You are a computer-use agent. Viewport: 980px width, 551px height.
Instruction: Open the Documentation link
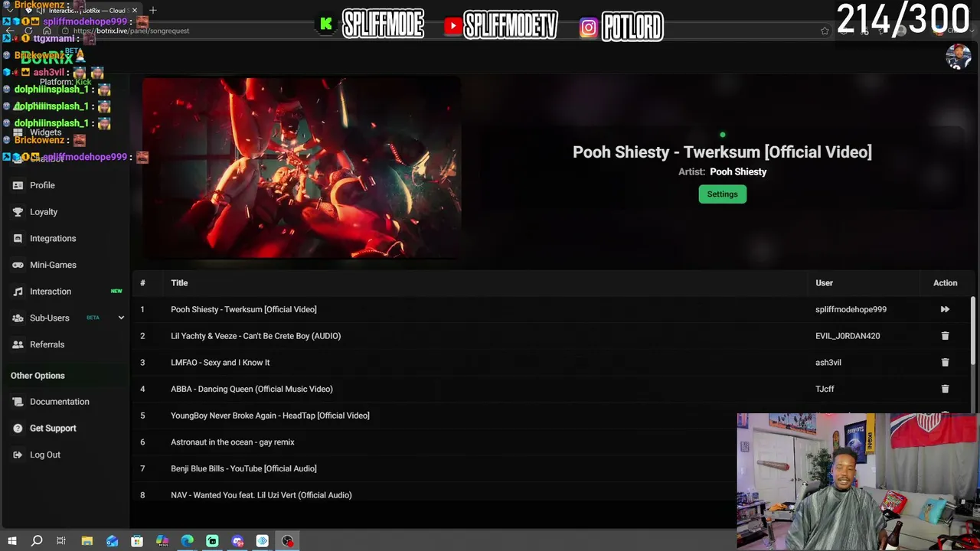click(x=60, y=402)
